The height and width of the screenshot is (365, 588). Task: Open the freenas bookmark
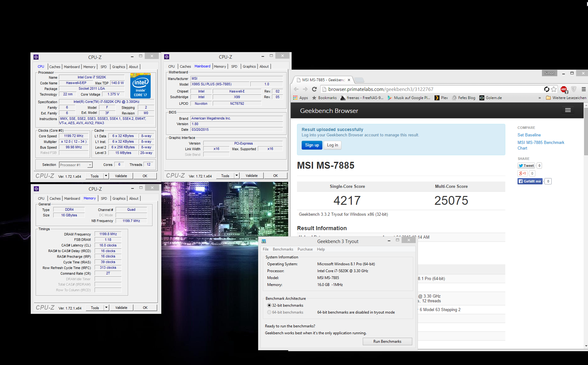pos(362,98)
